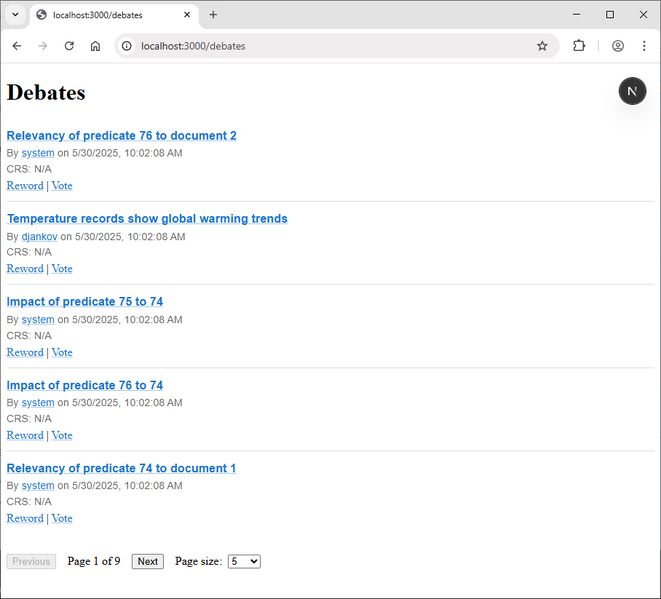Open the Next.js dev tools badge
The height and width of the screenshot is (599, 661).
(x=632, y=91)
